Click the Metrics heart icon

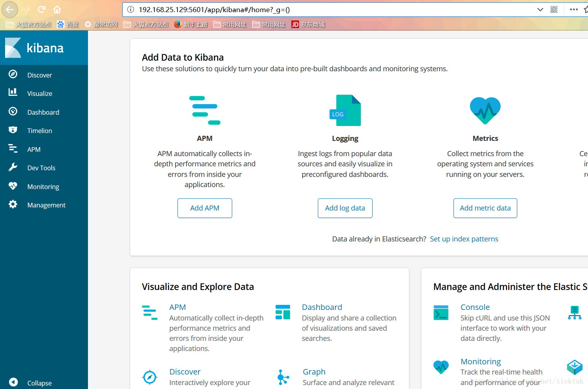coord(485,111)
